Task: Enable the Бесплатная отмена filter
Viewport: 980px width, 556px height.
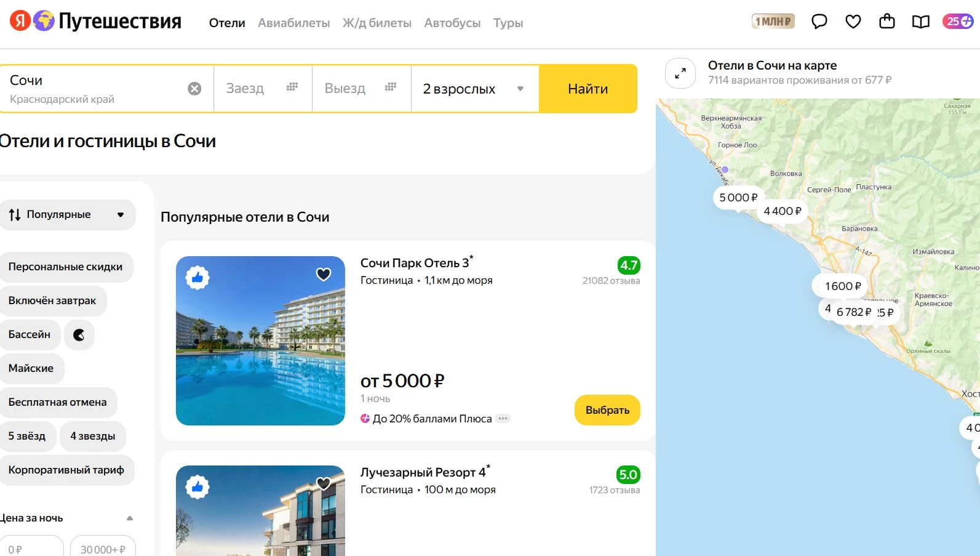Action: click(58, 403)
